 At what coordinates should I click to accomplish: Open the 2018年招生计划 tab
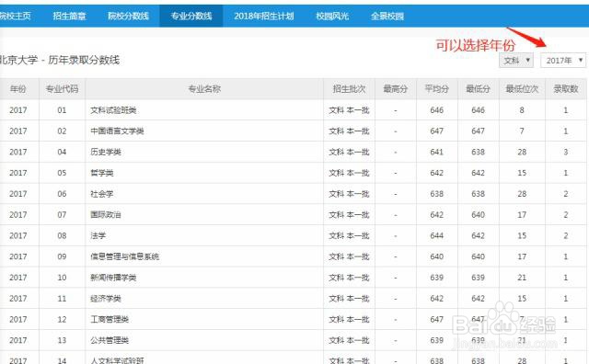(264, 17)
